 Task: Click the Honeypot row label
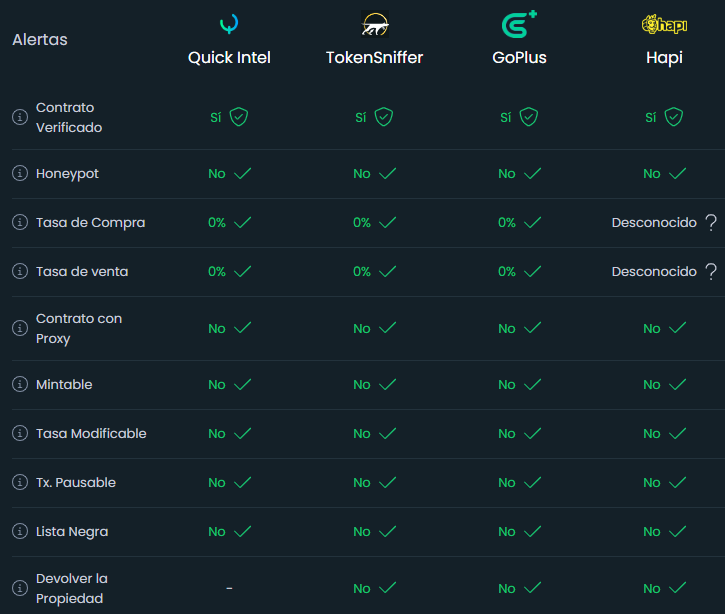[x=68, y=174]
